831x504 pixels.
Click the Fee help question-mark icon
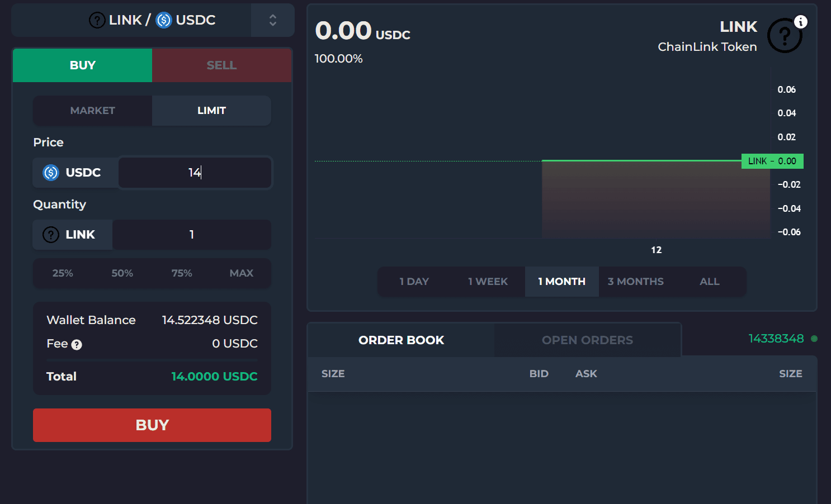[77, 345]
